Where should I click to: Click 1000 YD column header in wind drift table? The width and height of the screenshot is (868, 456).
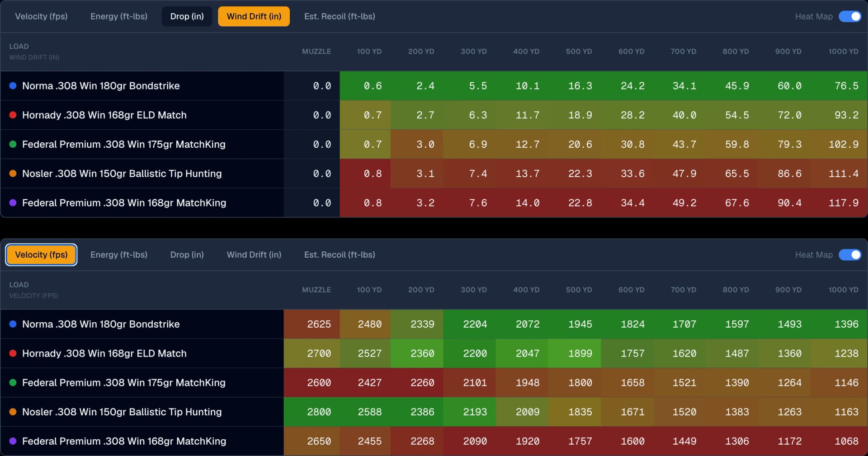(x=843, y=52)
